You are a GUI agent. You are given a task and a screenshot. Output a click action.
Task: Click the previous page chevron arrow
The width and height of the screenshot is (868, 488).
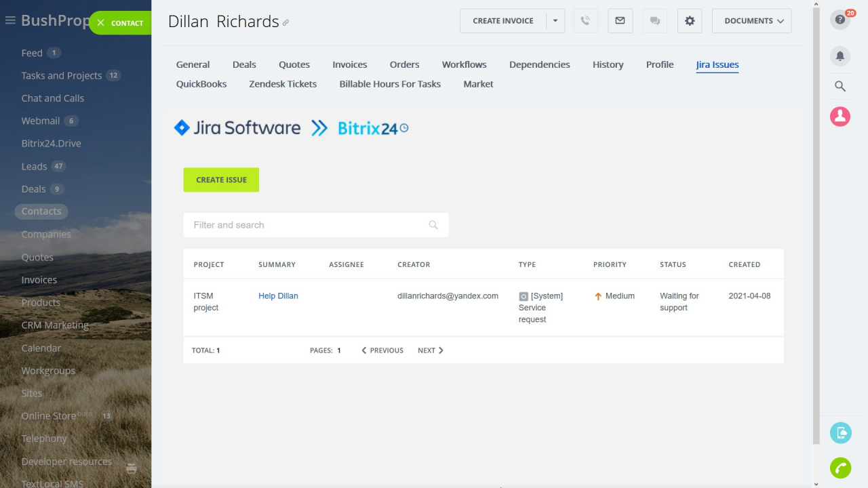[364, 350]
